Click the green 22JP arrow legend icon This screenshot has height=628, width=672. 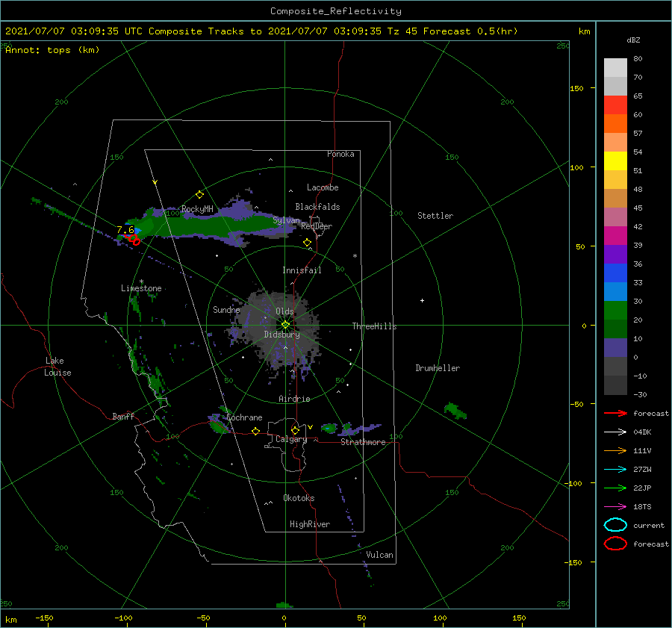[615, 488]
